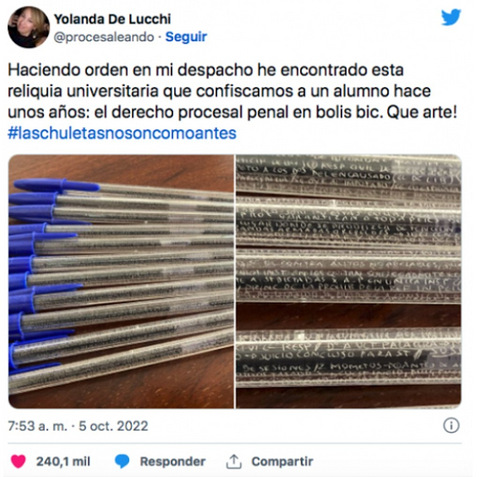Open the #laschuletasnosoncomoantes hashtag
The height and width of the screenshot is (477, 480).
pyautogui.click(x=122, y=133)
